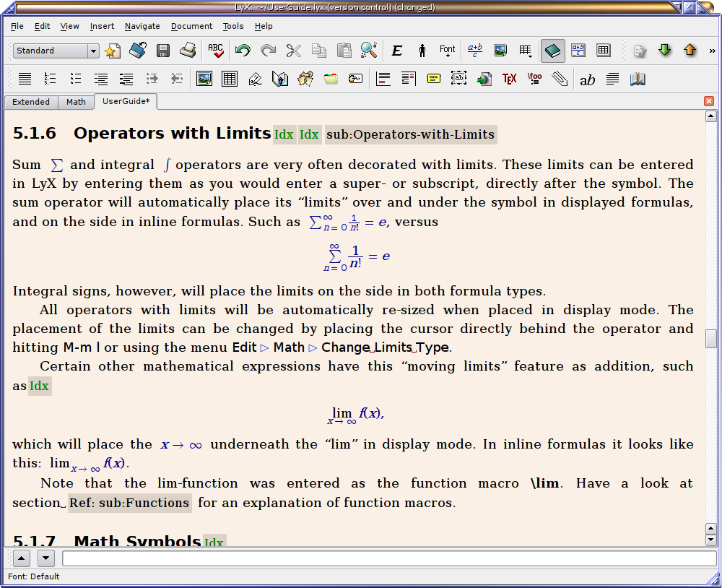Click the TeX code insert icon
Viewport: 722px width, 588px height.
point(509,79)
